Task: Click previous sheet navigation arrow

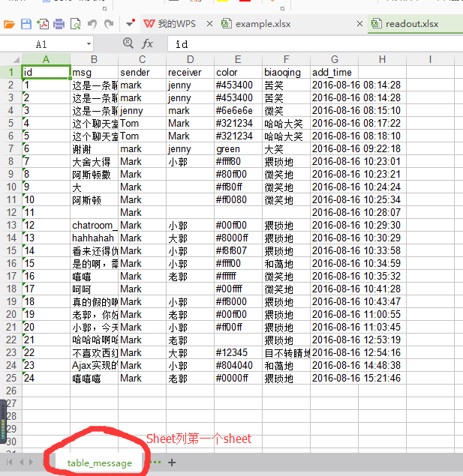Action: pos(22,463)
